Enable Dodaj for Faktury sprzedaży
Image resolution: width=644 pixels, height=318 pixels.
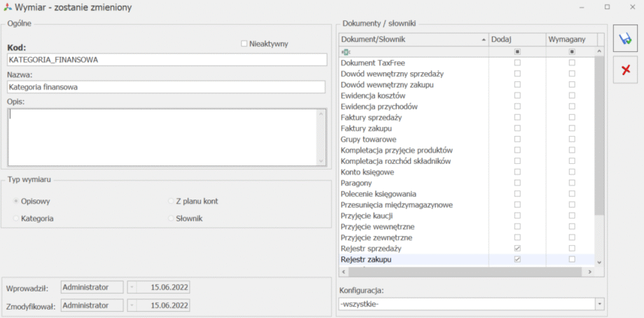coord(517,118)
